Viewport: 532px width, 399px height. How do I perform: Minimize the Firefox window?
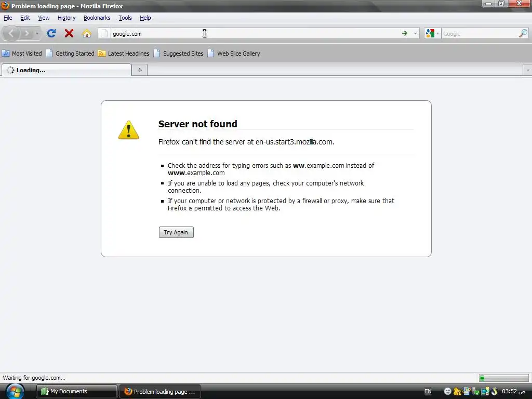488,4
